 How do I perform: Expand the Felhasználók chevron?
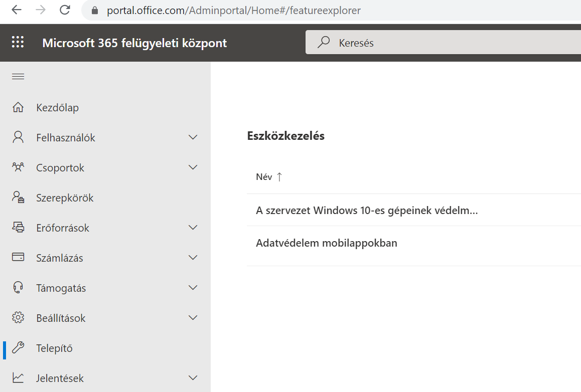[x=193, y=137]
